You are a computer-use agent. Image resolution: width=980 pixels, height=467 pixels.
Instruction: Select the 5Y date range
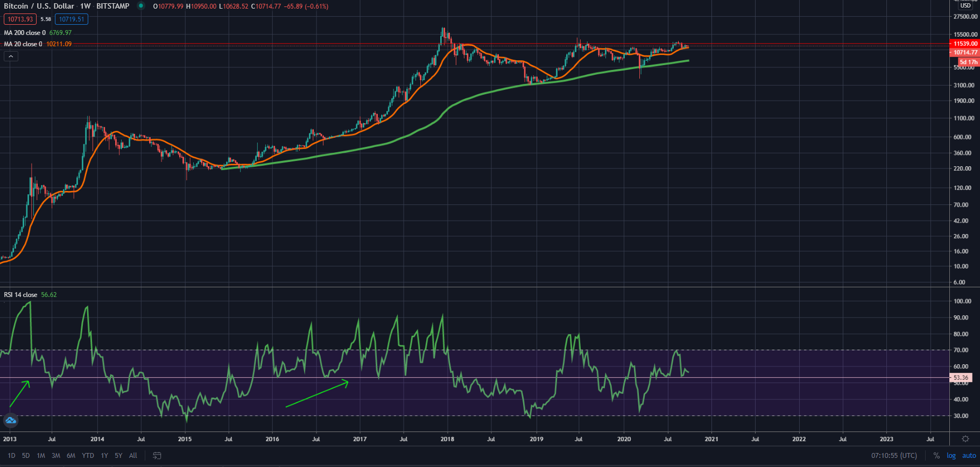118,456
